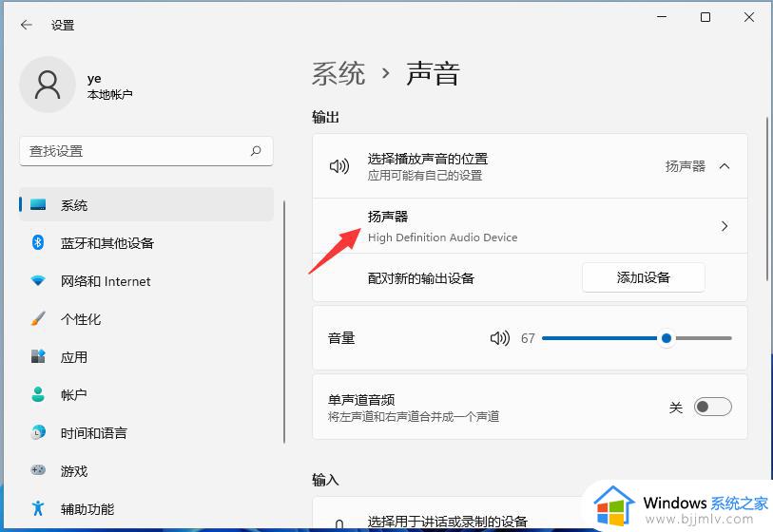Open 扬声器 properties via right chevron
773x532 pixels.
tap(725, 226)
